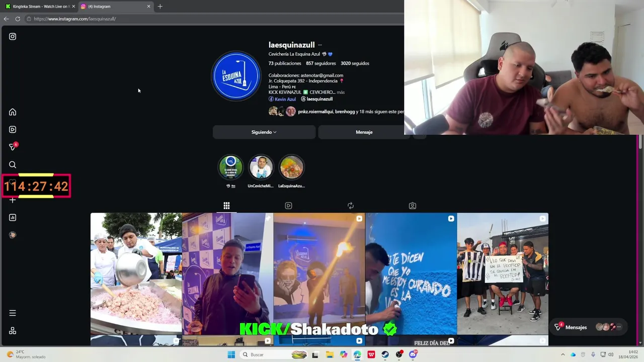This screenshot has width=644, height=362.
Task: Open a new browser tab with plus
Action: (x=160, y=6)
